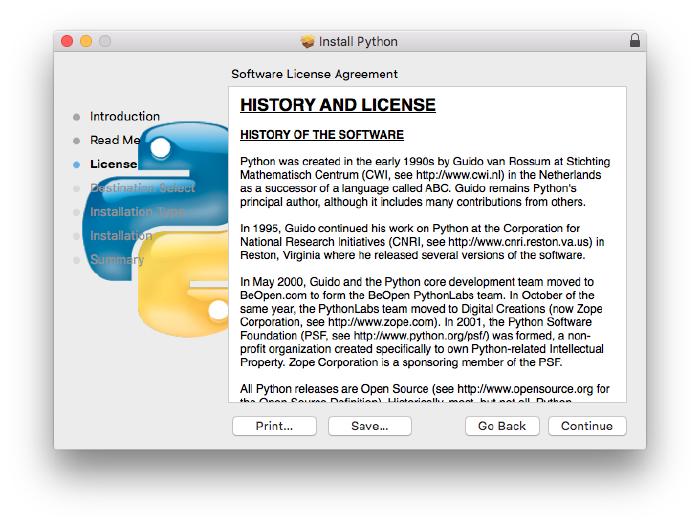Click the http://www.cnri.reston.va.us URL text
Image resolution: width=700 pixels, height=526 pixels.
tap(520, 242)
